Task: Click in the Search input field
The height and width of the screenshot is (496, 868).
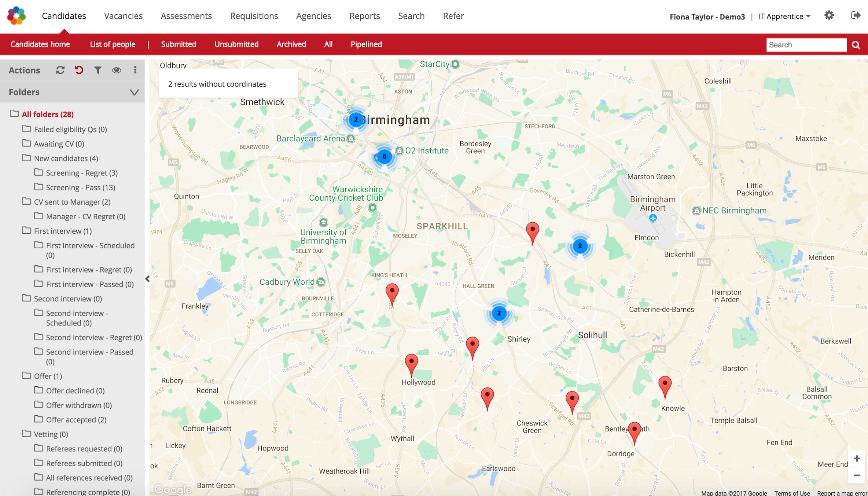Action: (x=806, y=45)
